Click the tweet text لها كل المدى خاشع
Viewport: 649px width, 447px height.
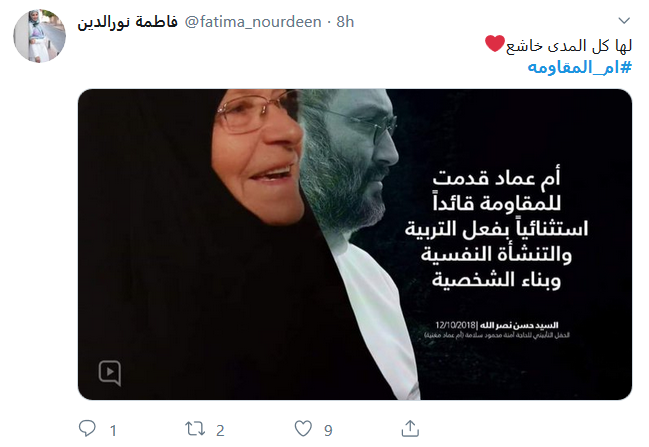[x=569, y=45]
